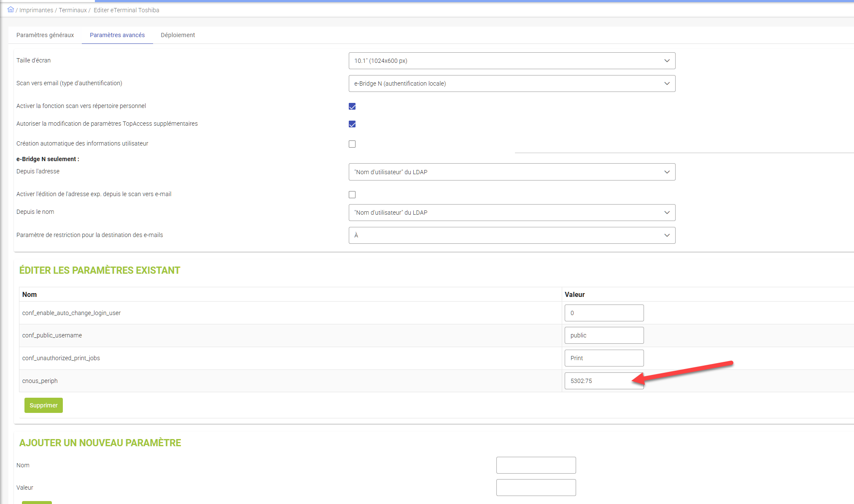Click the new parameter Valeur field
The image size is (854, 504).
tap(536, 488)
